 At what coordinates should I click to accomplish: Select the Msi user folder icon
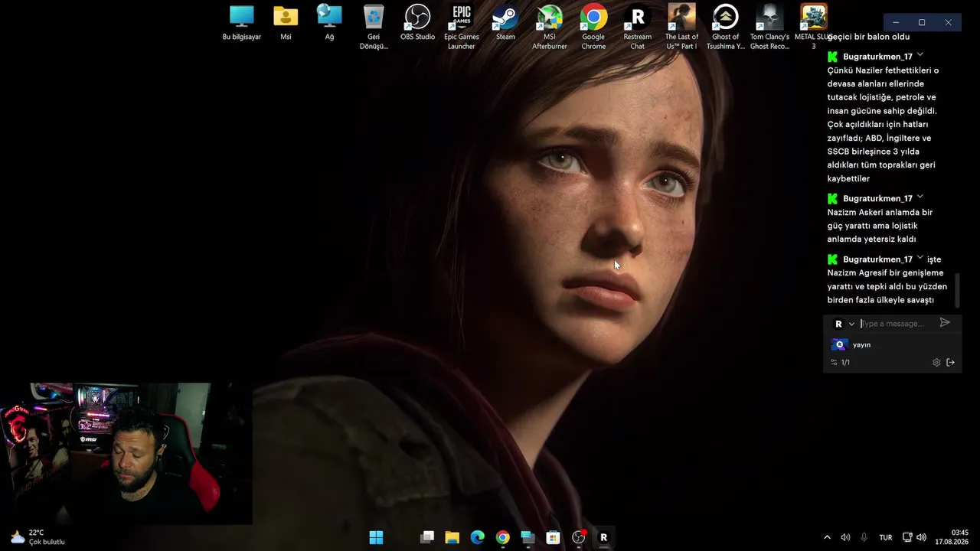pos(286,23)
